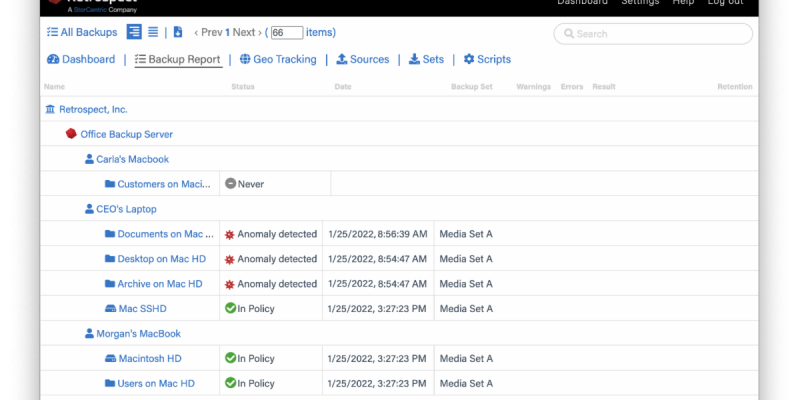Click green check icon in Mac SSHD row

point(230,308)
